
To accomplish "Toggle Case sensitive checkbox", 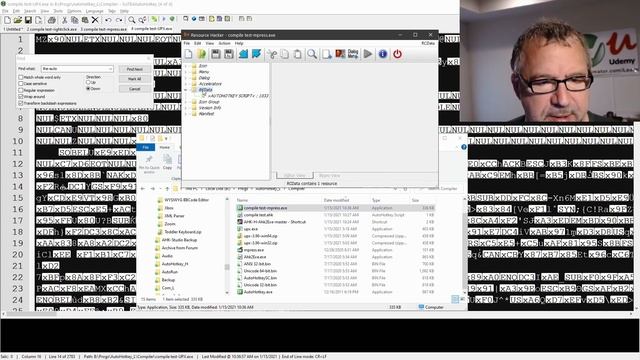I will coord(21,84).
